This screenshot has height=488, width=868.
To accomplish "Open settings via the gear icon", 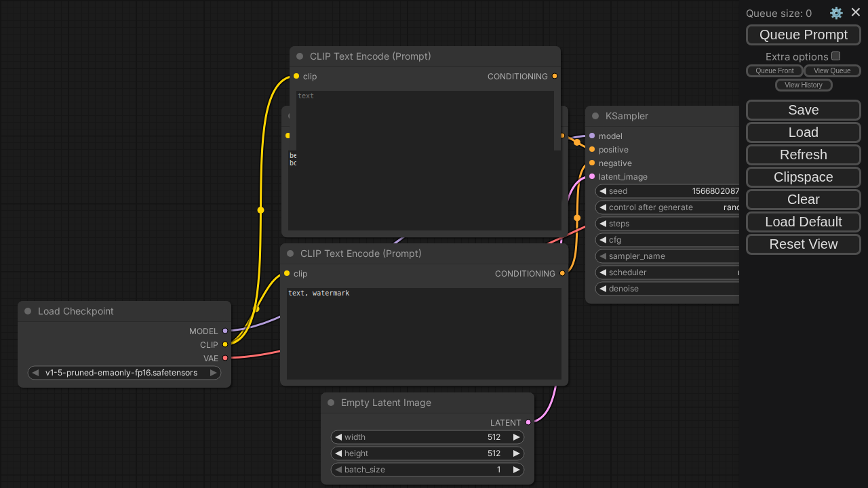I will point(836,13).
